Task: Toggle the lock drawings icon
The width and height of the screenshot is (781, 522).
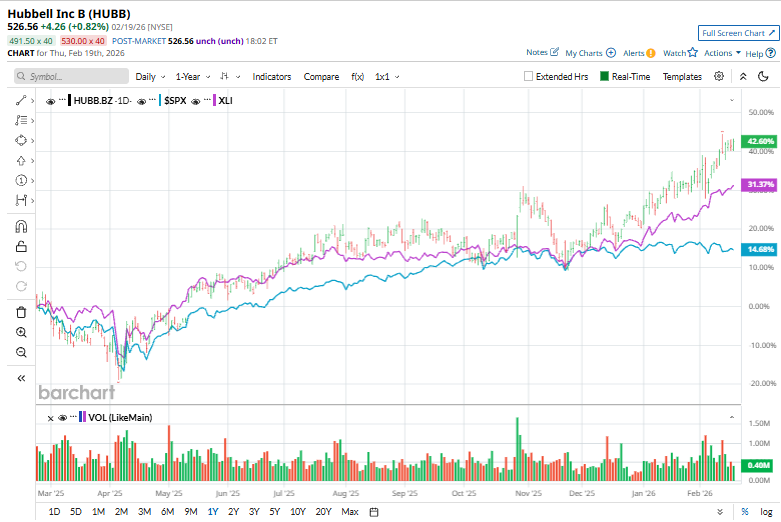Action: (21, 247)
